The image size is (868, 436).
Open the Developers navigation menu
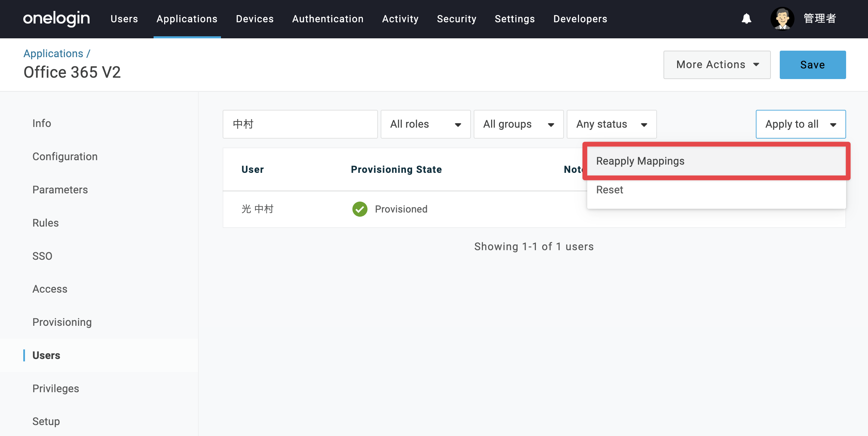tap(580, 19)
